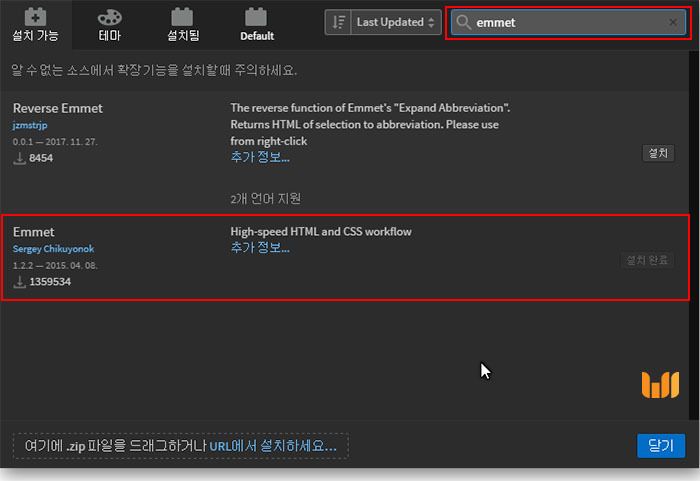Click Emmet download count 1359534
700x481 pixels.
pos(50,282)
